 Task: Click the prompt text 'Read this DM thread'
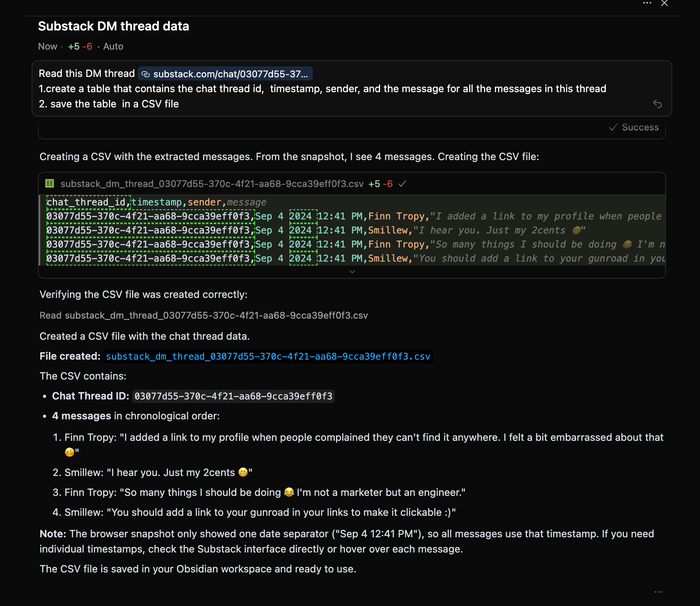(x=87, y=73)
